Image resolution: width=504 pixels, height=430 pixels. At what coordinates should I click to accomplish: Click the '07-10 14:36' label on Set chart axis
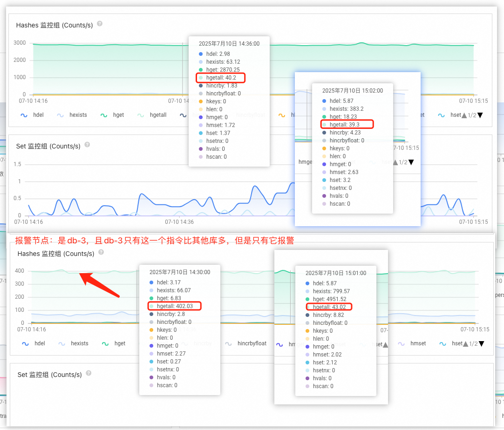179,222
